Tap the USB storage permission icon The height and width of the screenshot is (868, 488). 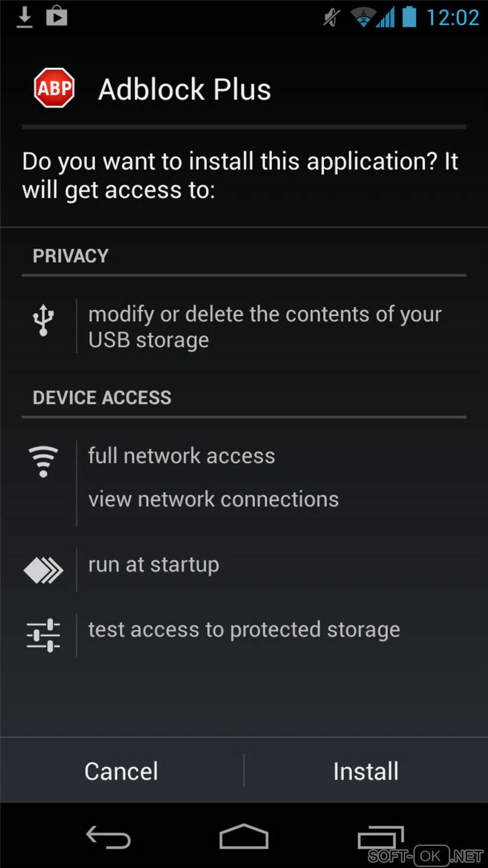coord(43,320)
